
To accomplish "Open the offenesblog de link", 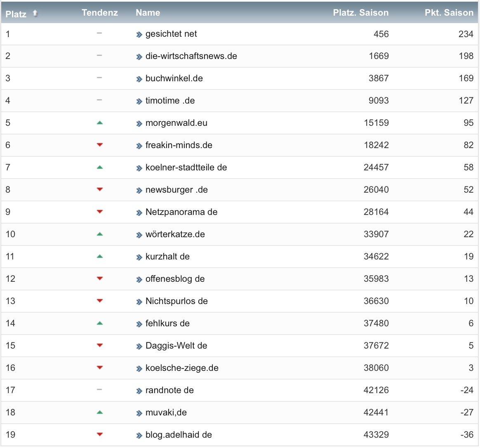I will pos(175,279).
